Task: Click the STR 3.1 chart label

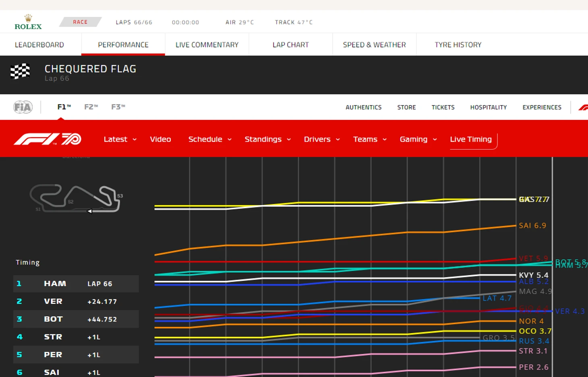Action: pyautogui.click(x=533, y=351)
